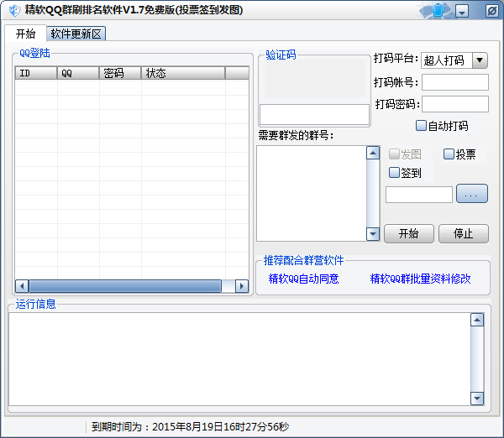Switch to the 开始 tab

coord(25,34)
